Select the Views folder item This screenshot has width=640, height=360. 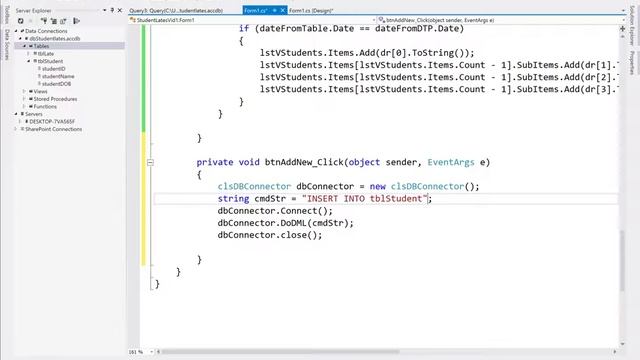[40, 91]
